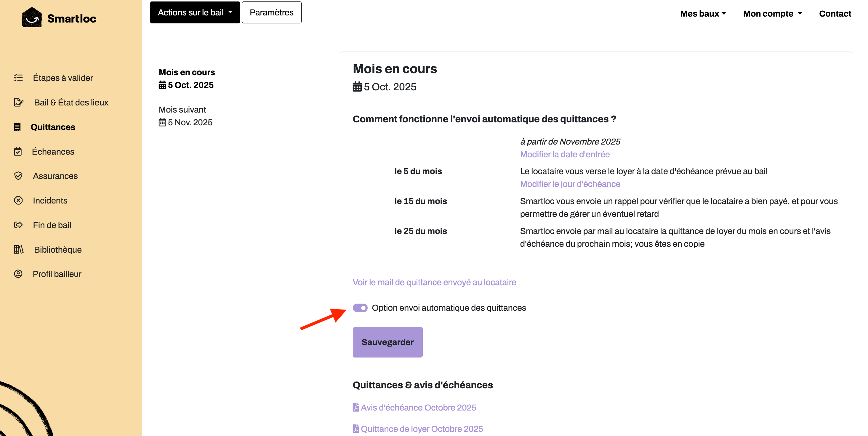Click the purple toggle knob indicator
This screenshot has height=436, width=868.
coord(364,308)
